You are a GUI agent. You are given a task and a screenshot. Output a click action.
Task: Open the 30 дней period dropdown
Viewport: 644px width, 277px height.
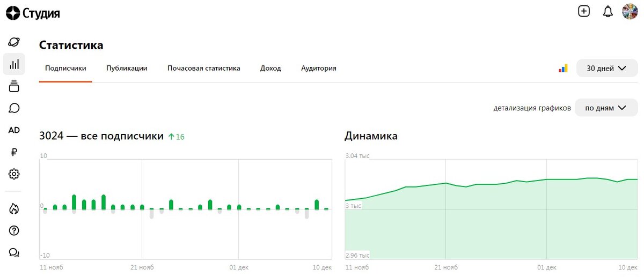pyautogui.click(x=607, y=68)
